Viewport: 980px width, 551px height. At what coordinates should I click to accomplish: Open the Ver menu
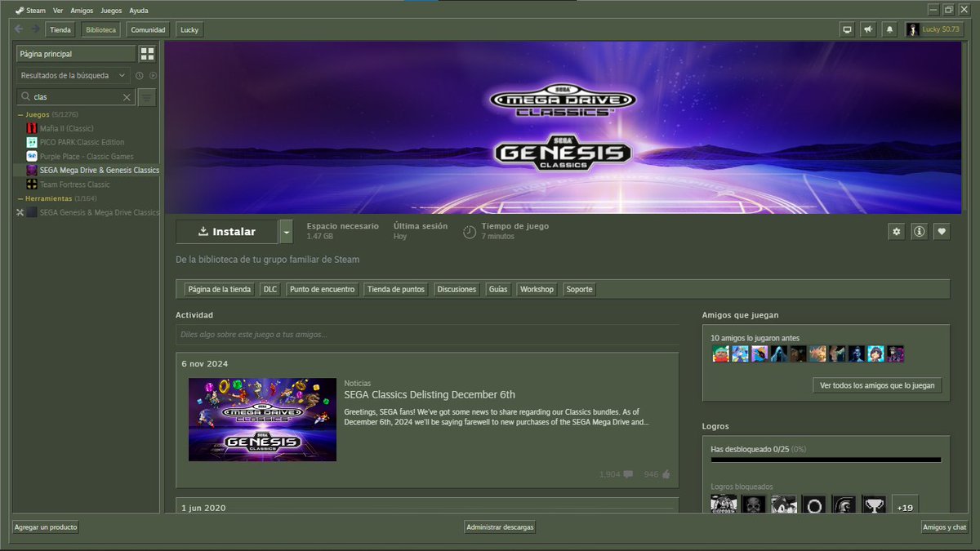pyautogui.click(x=58, y=10)
